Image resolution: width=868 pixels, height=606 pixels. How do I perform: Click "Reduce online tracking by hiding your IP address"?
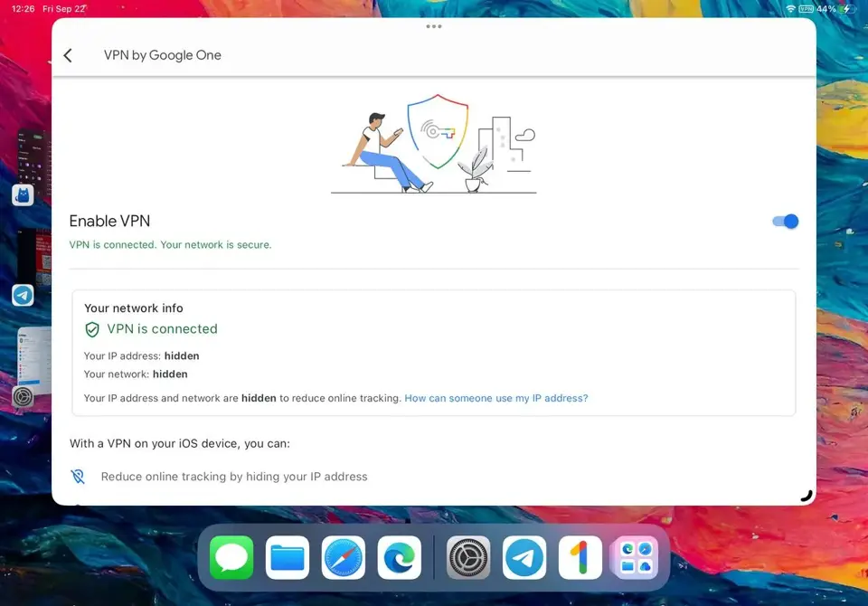(x=234, y=477)
